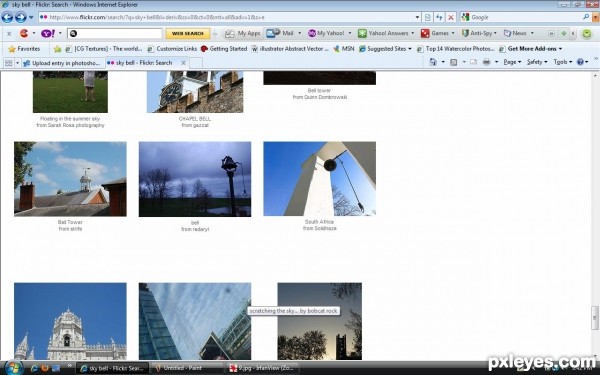This screenshot has width=600, height=375.
Task: Open the Help question mark icon
Action: 580,62
